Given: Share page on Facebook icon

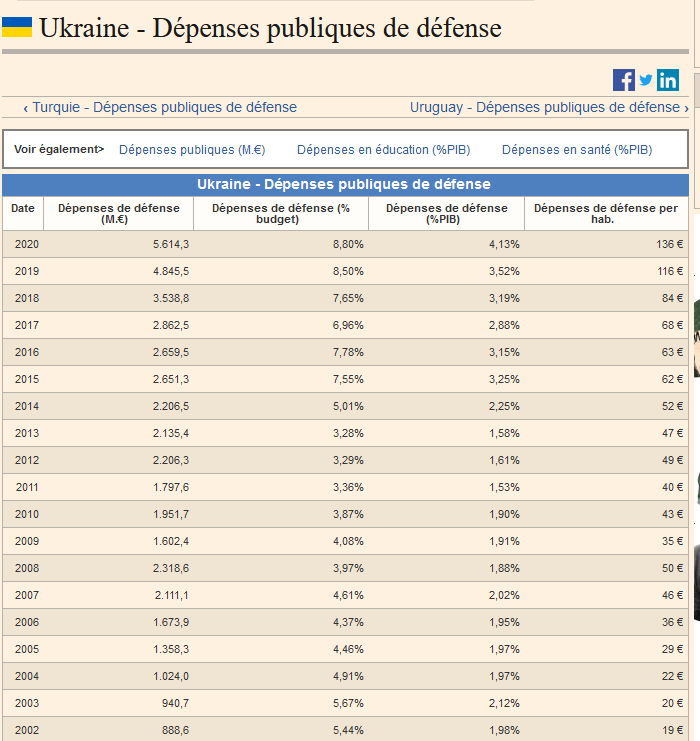Looking at the screenshot, I should [623, 80].
